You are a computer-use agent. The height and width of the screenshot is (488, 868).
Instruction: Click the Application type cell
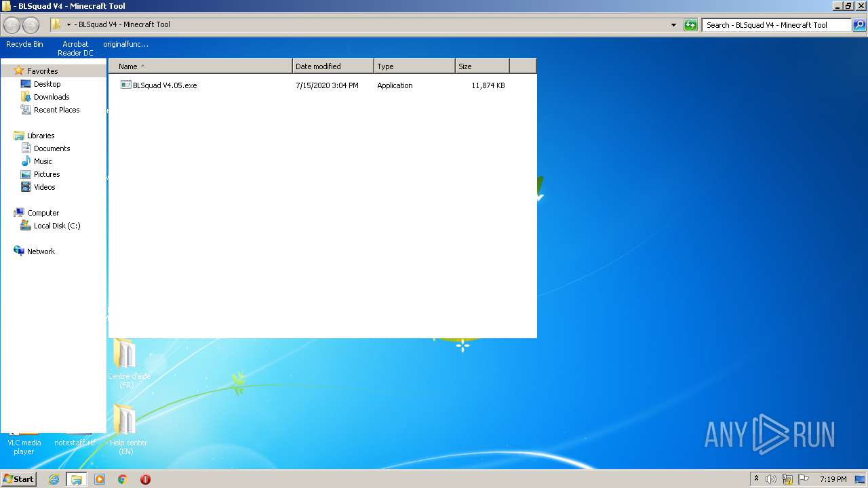[x=395, y=85]
